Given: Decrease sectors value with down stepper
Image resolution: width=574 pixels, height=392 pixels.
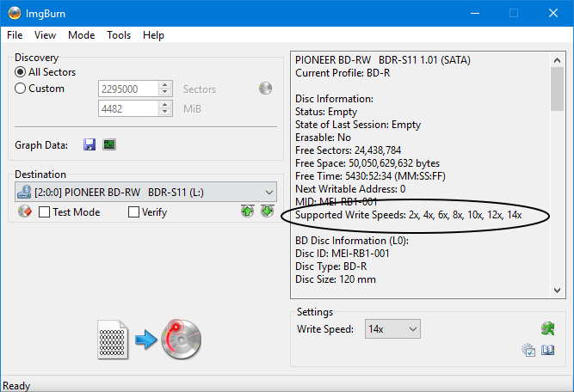Looking at the screenshot, I should coord(164,93).
